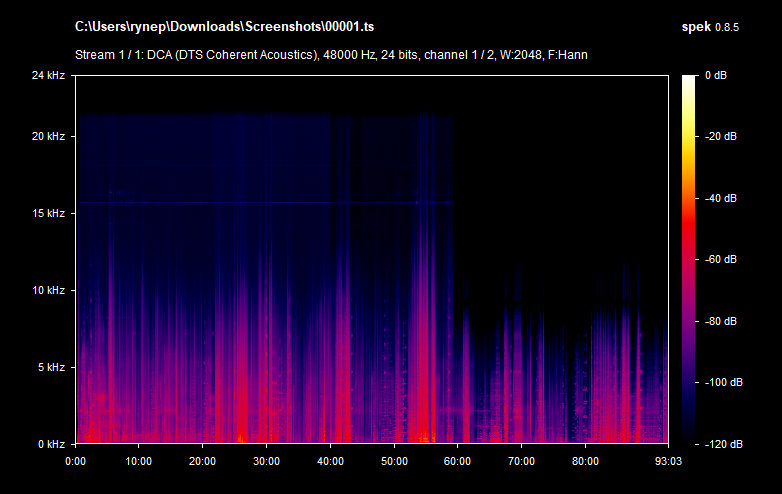Click the DCA stream info line
The width and height of the screenshot is (782, 494).
click(x=331, y=54)
